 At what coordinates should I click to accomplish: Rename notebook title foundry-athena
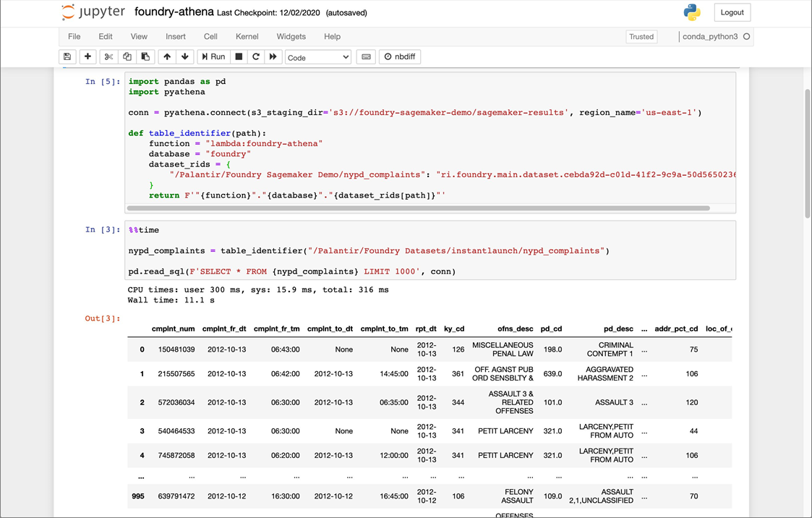point(174,12)
